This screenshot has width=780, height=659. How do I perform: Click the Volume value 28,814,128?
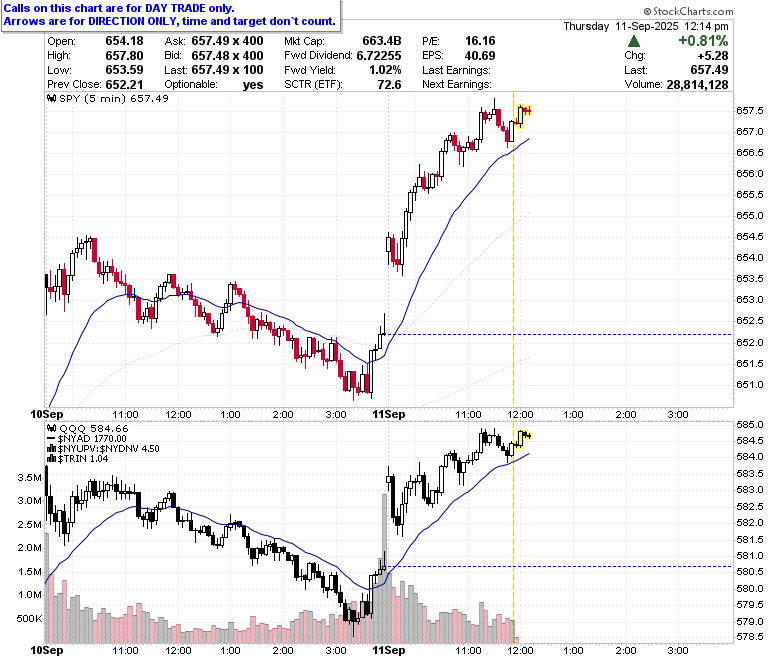tap(697, 85)
